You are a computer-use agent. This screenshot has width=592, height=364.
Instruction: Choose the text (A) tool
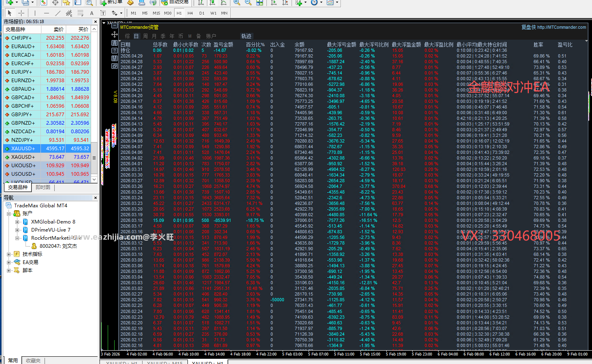[92, 13]
